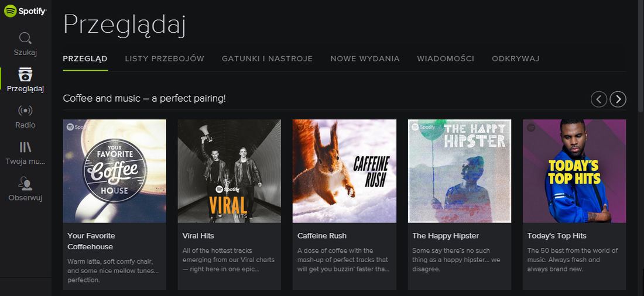Switch to the NOWE WYDANIA tab
This screenshot has width=644, height=296.
[x=365, y=58]
